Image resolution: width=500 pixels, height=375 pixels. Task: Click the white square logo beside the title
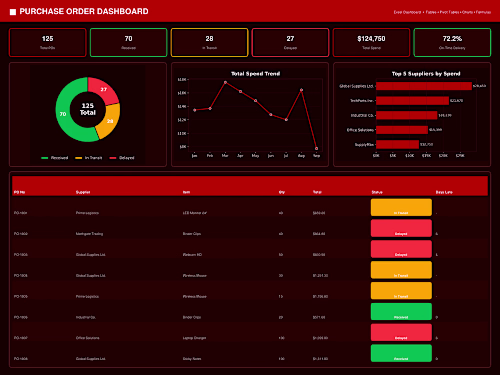(13, 12)
